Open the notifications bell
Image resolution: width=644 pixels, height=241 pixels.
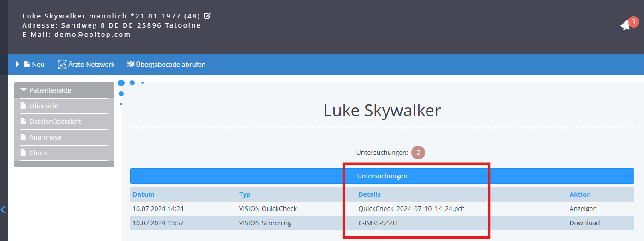point(626,26)
